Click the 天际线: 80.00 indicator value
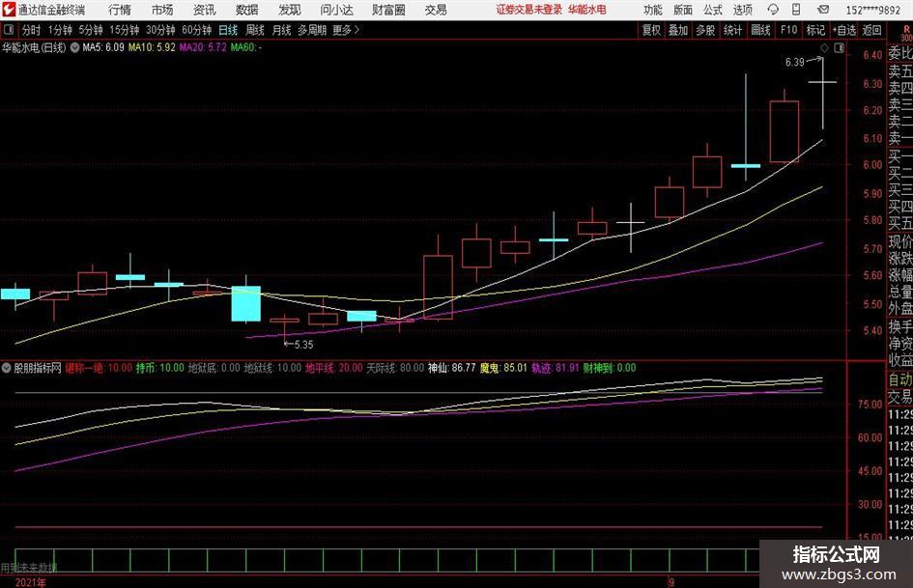Screen dimensions: 913x588 tap(395, 368)
